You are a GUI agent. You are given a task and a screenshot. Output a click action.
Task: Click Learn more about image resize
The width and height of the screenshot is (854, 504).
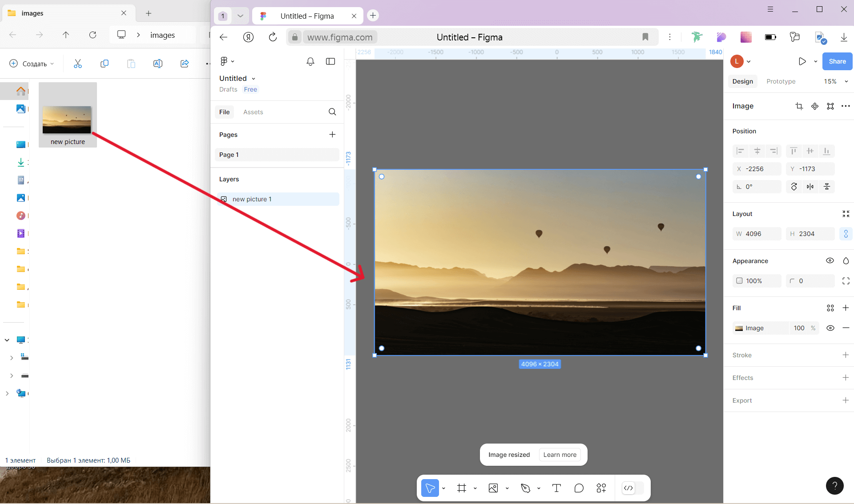(x=560, y=454)
